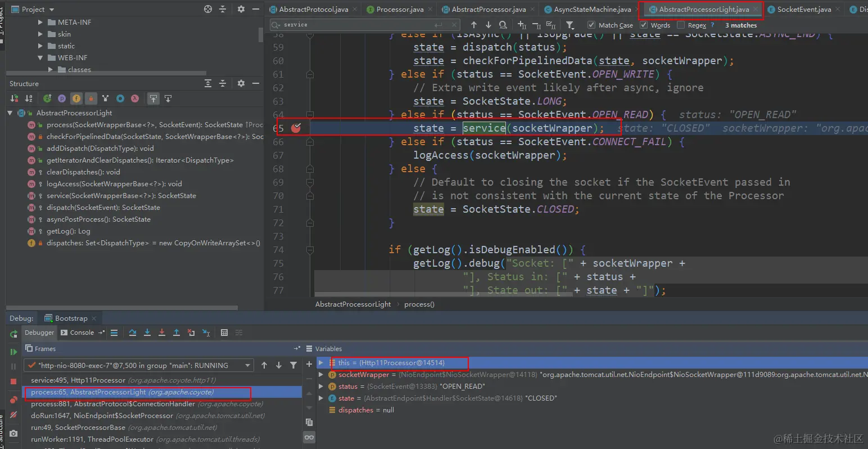Open Project panel settings gear
This screenshot has height=449, width=868.
coord(241,9)
